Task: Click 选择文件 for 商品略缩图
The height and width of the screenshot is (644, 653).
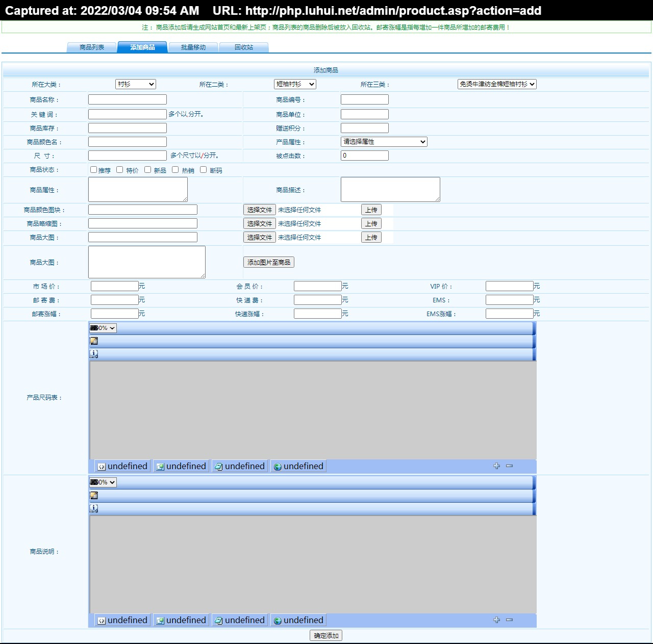Action: 260,223
